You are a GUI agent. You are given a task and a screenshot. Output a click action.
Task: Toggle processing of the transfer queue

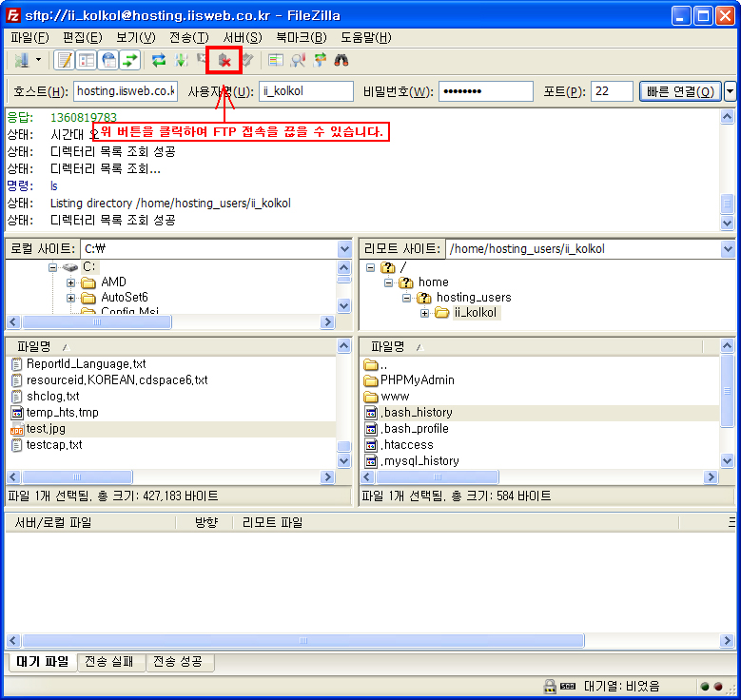[181, 60]
